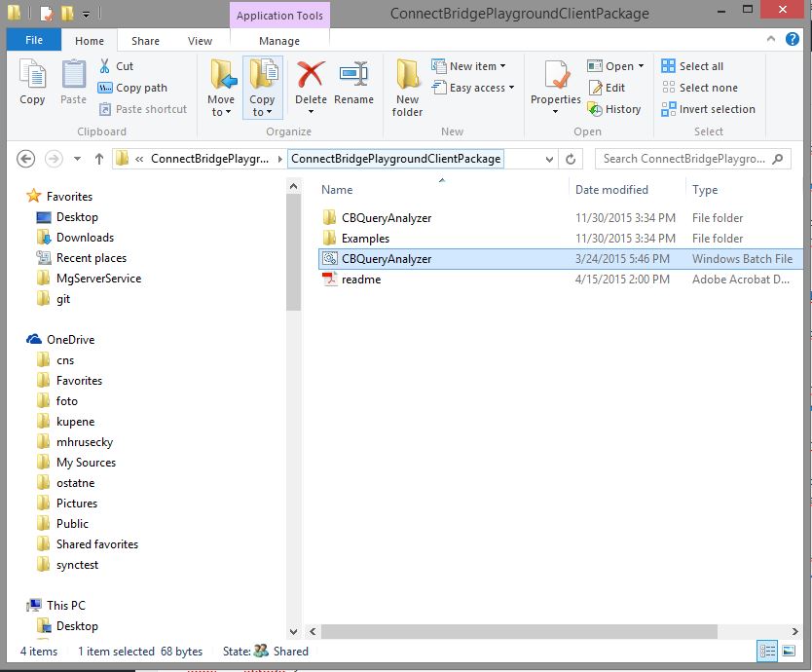Refresh the current folder view
Image resolution: width=812 pixels, height=672 pixels.
(x=571, y=159)
